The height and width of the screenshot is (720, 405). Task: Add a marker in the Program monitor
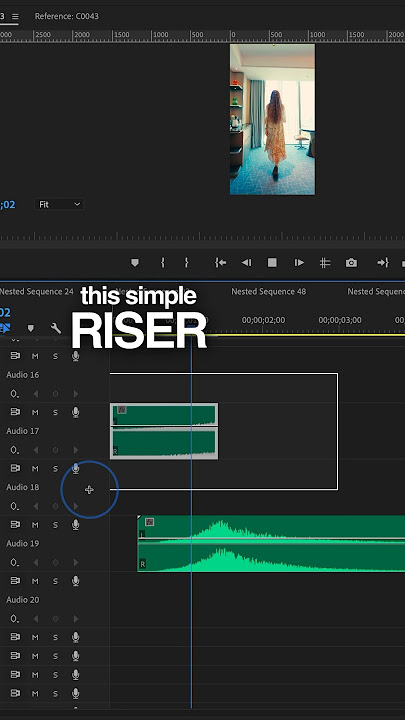pyautogui.click(x=135, y=263)
